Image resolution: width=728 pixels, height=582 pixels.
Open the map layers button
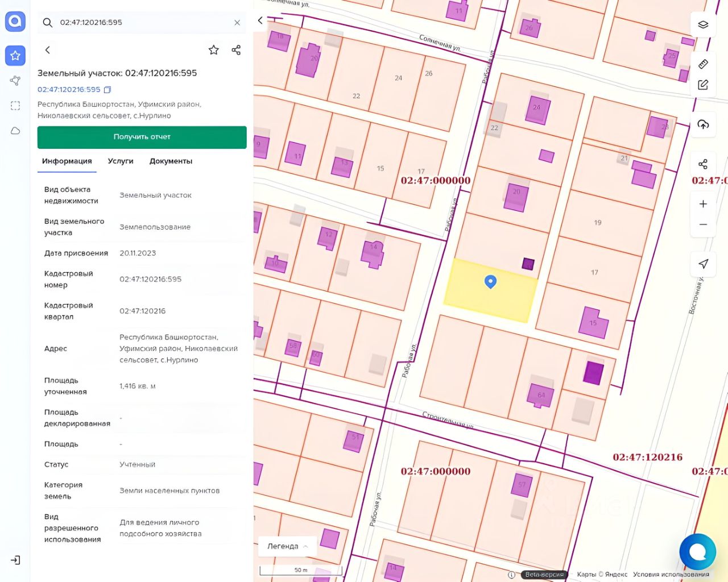703,24
